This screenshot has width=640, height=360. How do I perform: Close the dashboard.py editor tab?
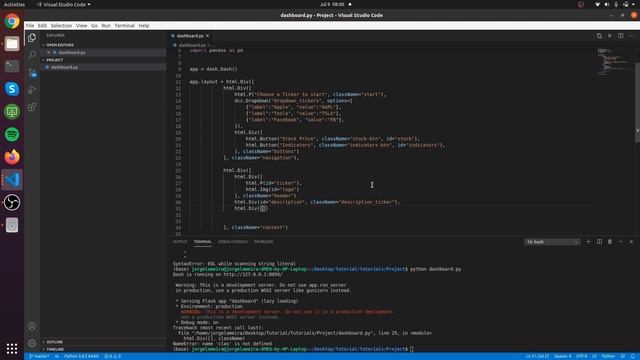[x=207, y=36]
